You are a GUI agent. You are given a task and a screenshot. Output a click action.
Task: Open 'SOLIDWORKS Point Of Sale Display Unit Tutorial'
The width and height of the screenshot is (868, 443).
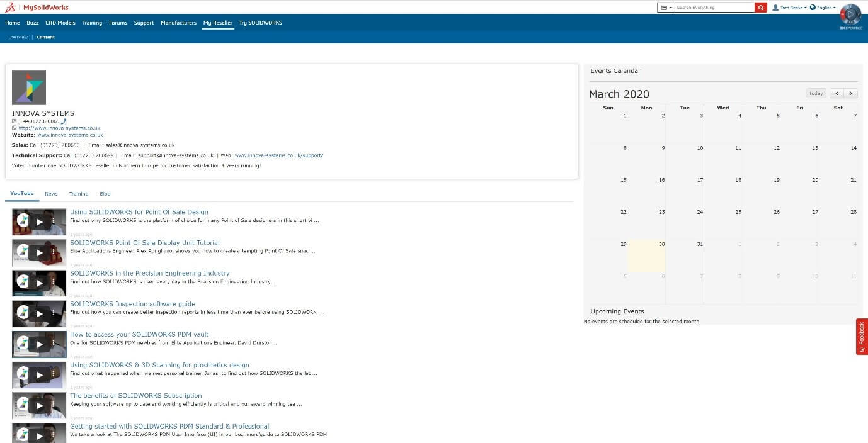click(x=145, y=243)
